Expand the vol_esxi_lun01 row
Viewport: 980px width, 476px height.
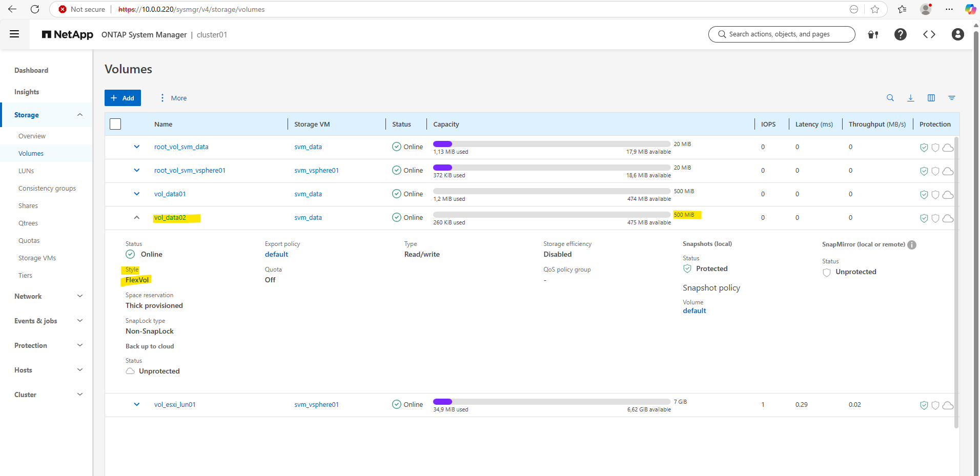pyautogui.click(x=137, y=404)
